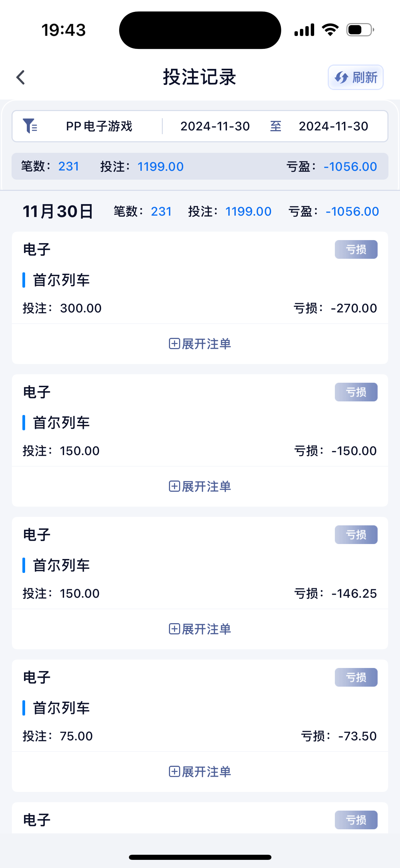Click 亏损 badge on the -150.00 loss card

point(356,392)
